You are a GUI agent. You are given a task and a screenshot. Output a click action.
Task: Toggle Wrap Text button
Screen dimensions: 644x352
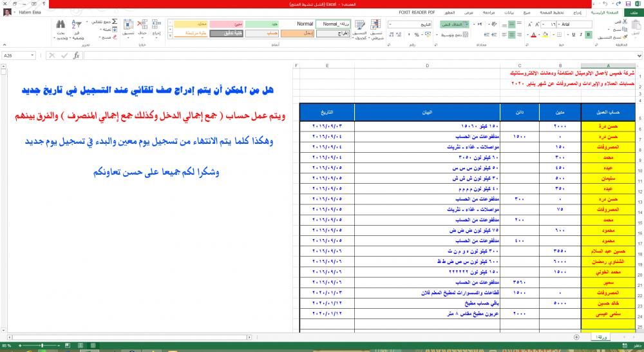454,24
